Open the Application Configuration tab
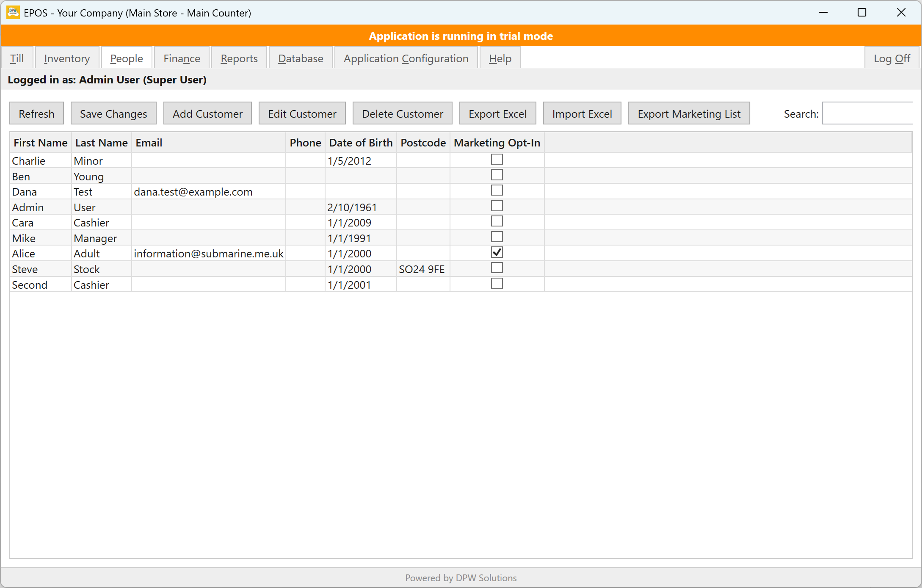The width and height of the screenshot is (922, 588). point(406,58)
